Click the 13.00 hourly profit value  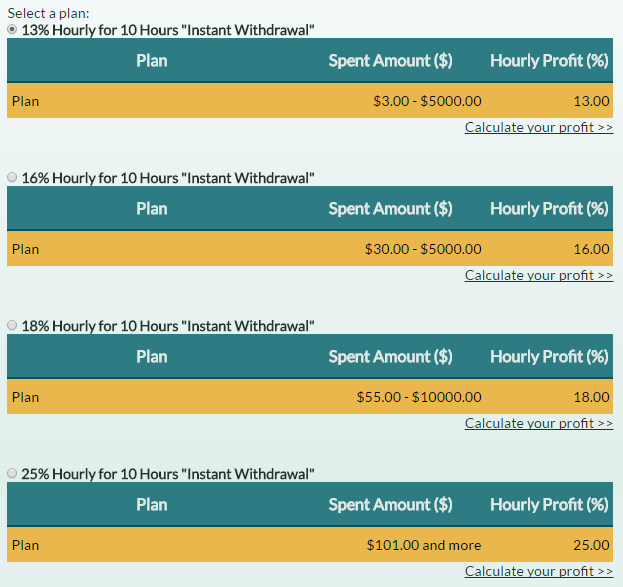click(592, 101)
